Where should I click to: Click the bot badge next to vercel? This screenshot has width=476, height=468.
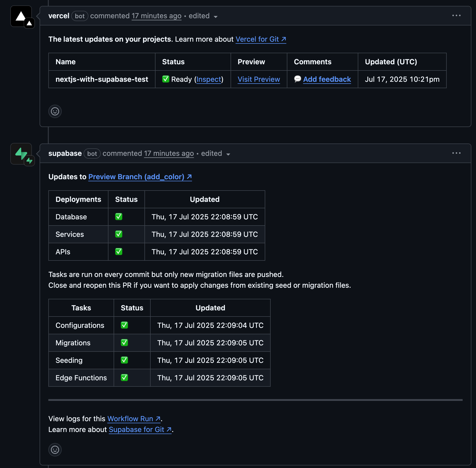(x=80, y=16)
